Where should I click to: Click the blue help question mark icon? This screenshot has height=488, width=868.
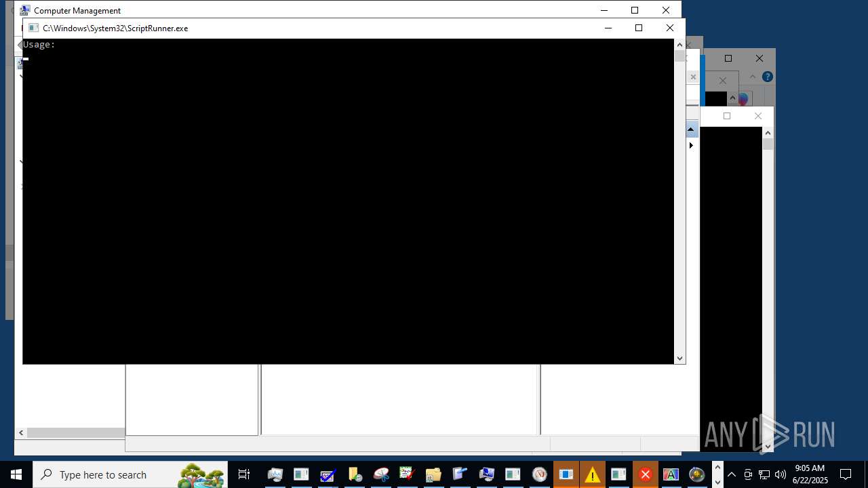point(768,77)
